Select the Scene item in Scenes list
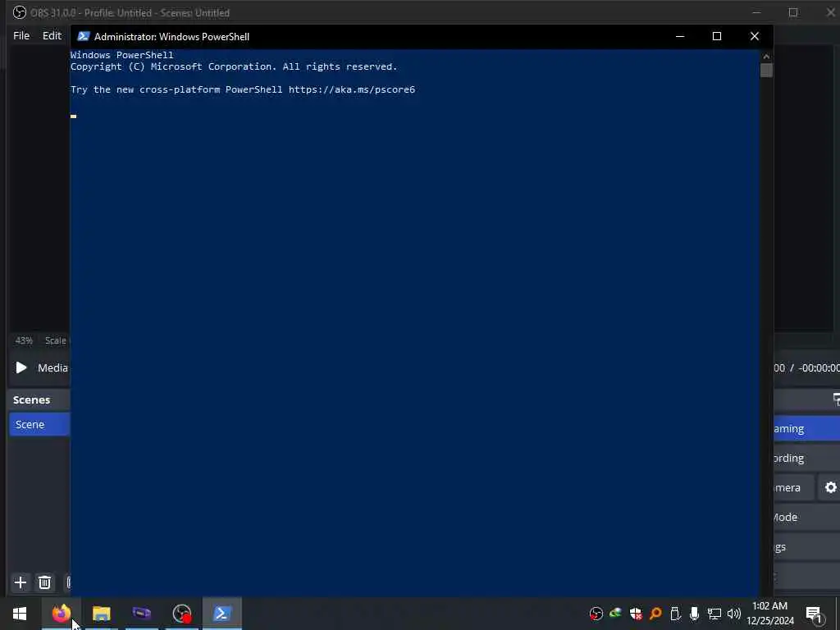 pos(39,424)
